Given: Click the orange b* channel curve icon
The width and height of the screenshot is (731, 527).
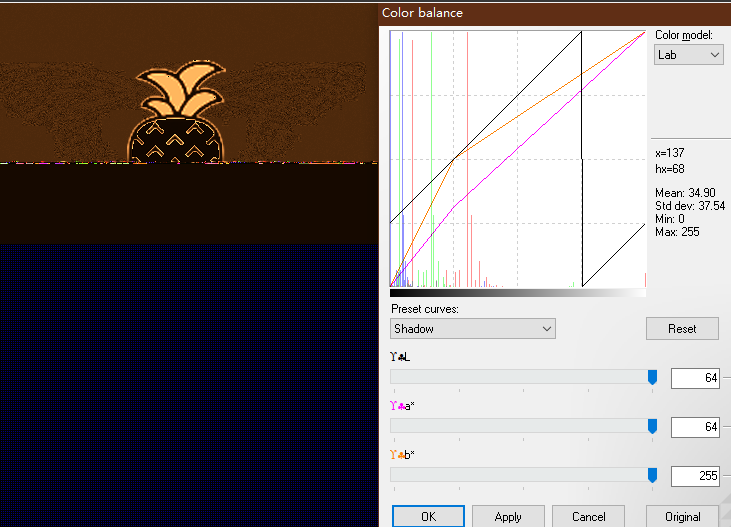Looking at the screenshot, I should (x=397, y=455).
